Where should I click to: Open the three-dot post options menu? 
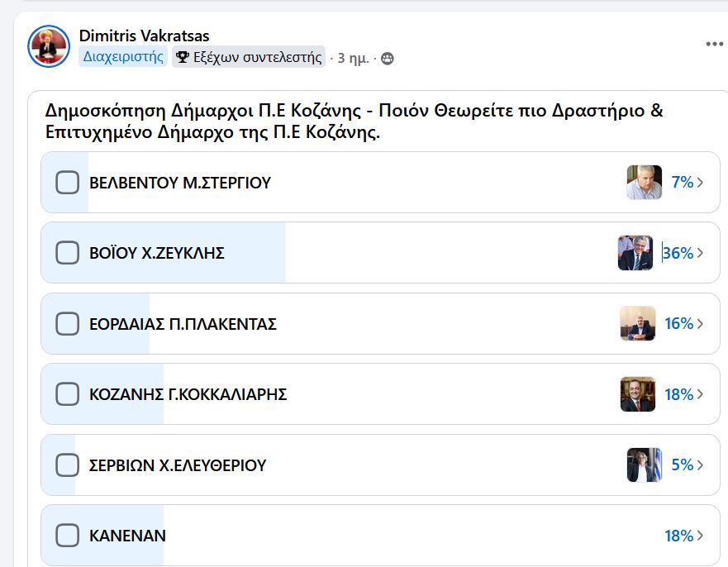(x=714, y=44)
